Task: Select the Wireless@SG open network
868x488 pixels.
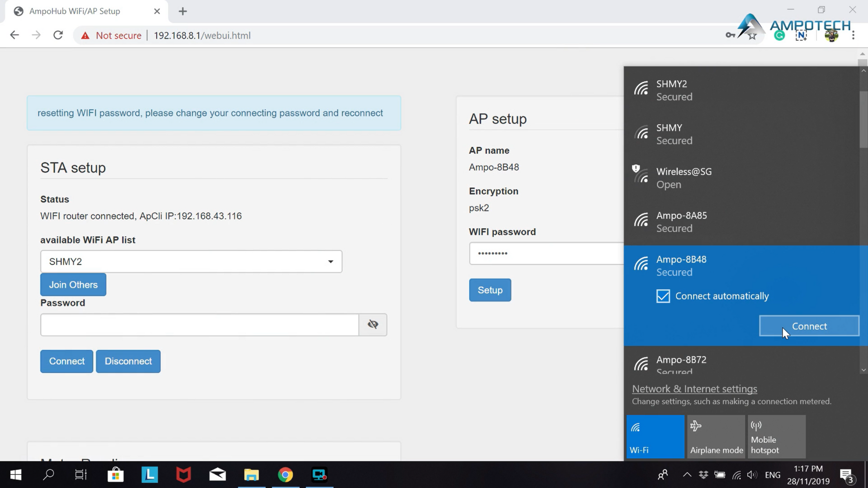Action: pos(741,178)
